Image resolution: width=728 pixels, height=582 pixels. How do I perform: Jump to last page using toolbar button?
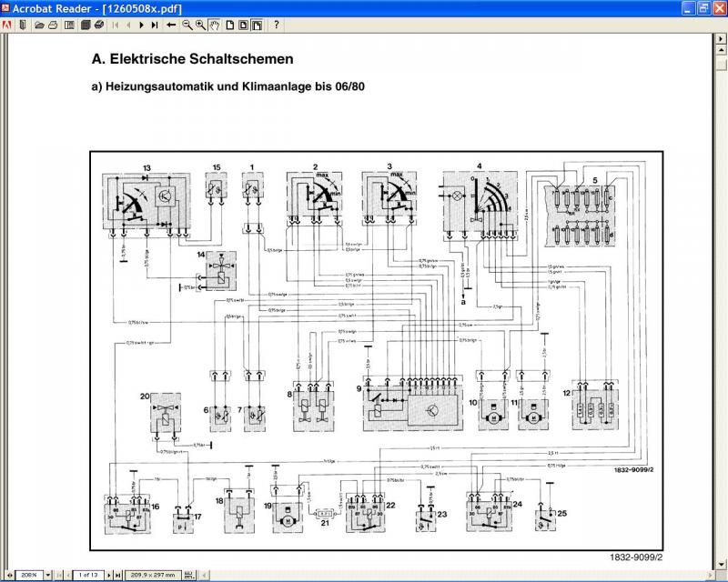[155, 25]
